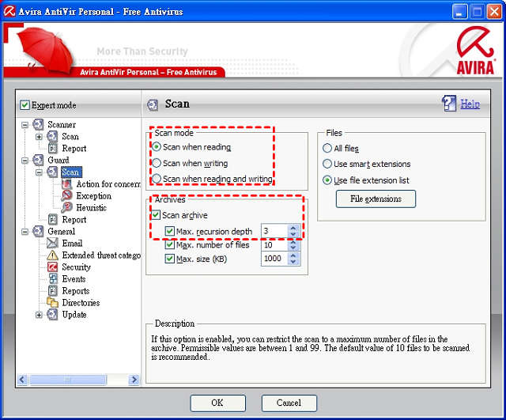Image resolution: width=506 pixels, height=420 pixels.
Task: Click the Events icon in tree
Action: [53, 279]
